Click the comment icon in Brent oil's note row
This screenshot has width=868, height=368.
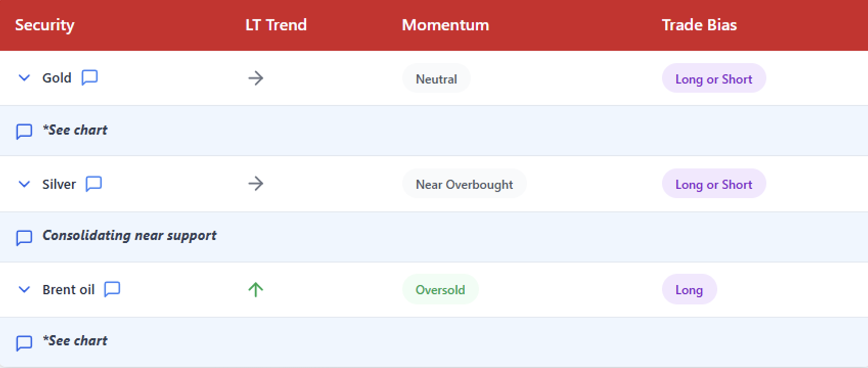tap(24, 342)
